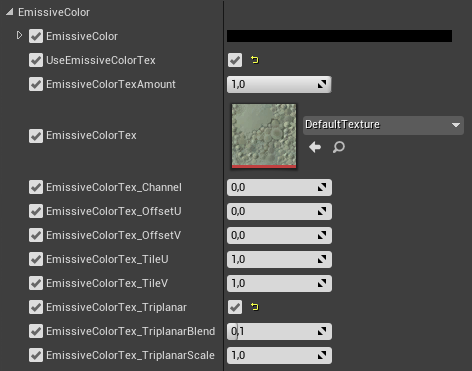Disable the EmissiveColorTex_Triplanar value checkbox
Screen dimensions: 472x371
(235, 307)
